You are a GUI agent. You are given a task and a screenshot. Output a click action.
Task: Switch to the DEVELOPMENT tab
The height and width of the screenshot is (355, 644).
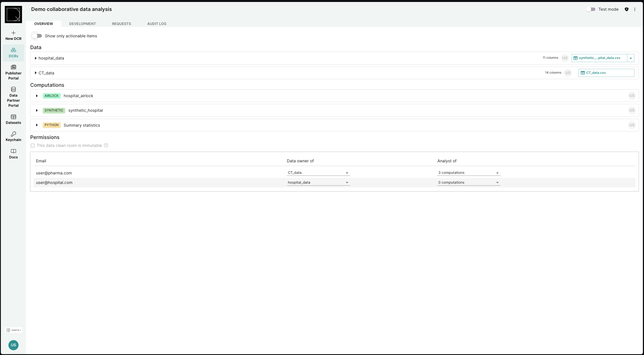(x=82, y=24)
